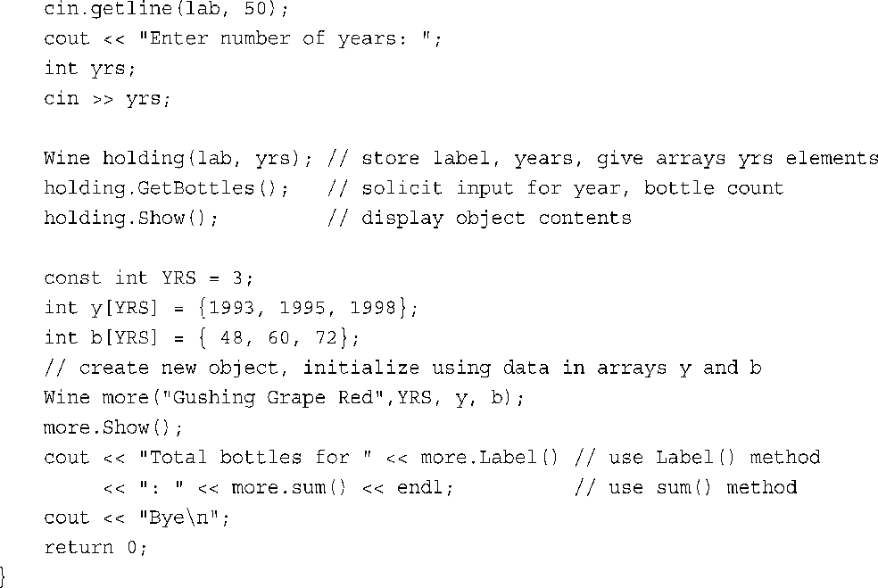Click the holding.GetBottles() call
The width and height of the screenshot is (878, 588).
coord(166,188)
